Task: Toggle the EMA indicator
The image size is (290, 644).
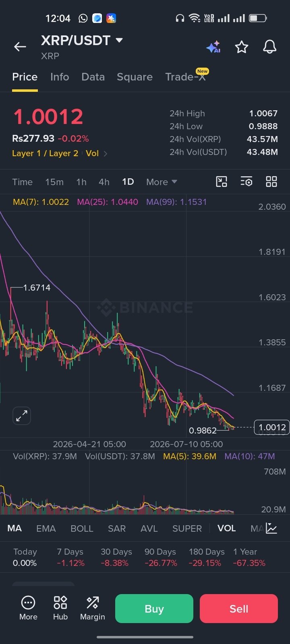Action: [x=46, y=528]
